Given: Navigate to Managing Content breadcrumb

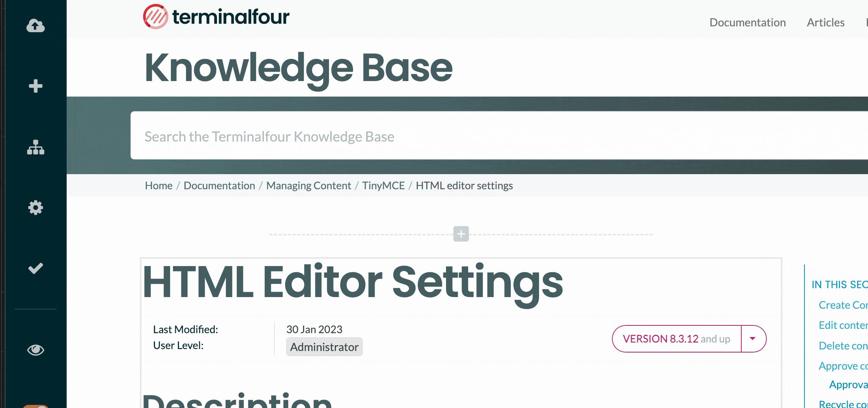Looking at the screenshot, I should [x=308, y=185].
